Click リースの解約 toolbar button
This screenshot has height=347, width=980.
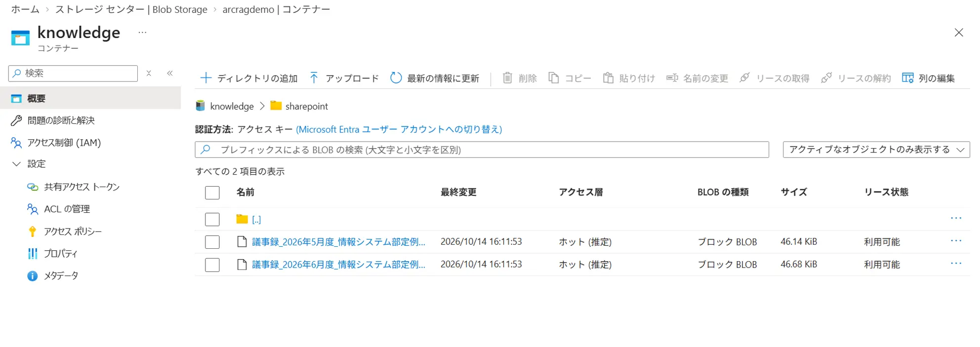click(x=856, y=78)
